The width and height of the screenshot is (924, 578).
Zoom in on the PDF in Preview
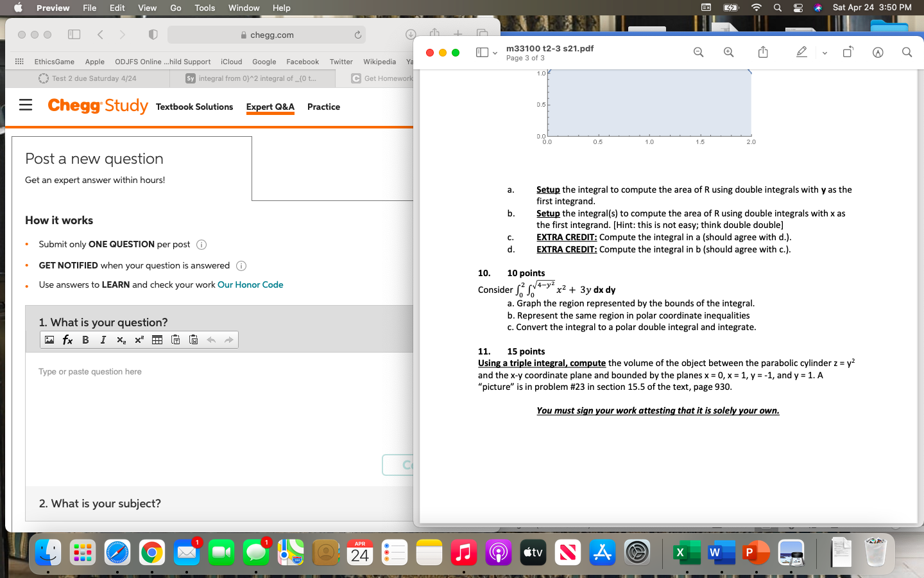(728, 52)
